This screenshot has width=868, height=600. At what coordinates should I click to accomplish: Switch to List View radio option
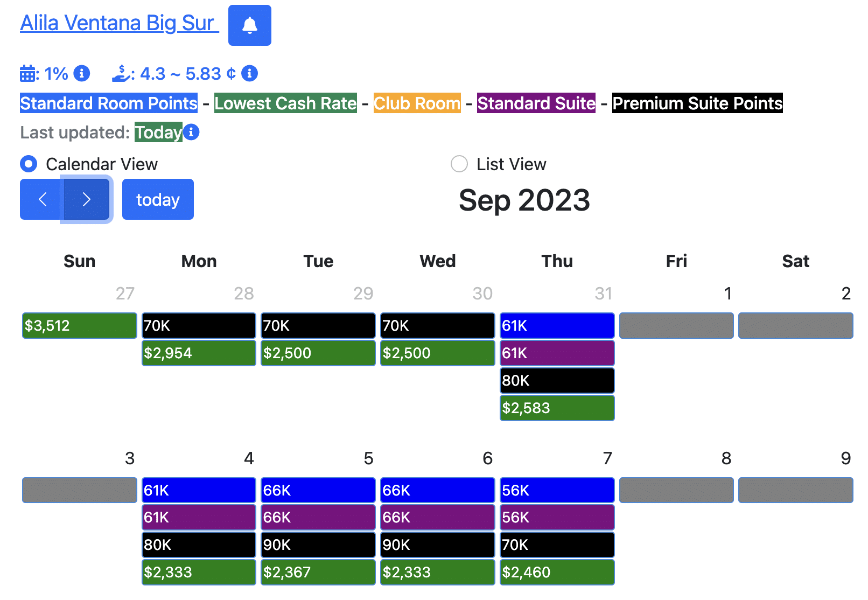459,164
